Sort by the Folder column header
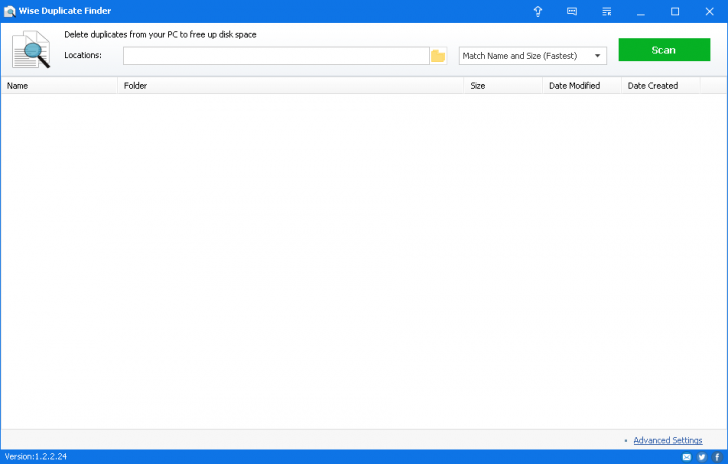 [291, 85]
